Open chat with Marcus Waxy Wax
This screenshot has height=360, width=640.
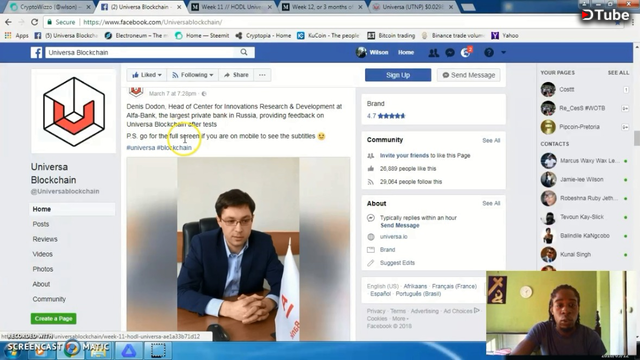584,161
